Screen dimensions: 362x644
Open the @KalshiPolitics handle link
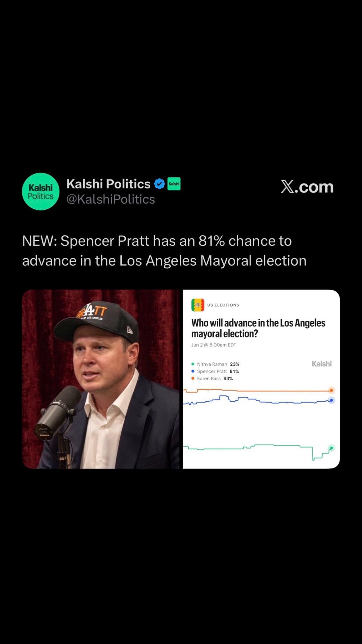[x=111, y=199]
